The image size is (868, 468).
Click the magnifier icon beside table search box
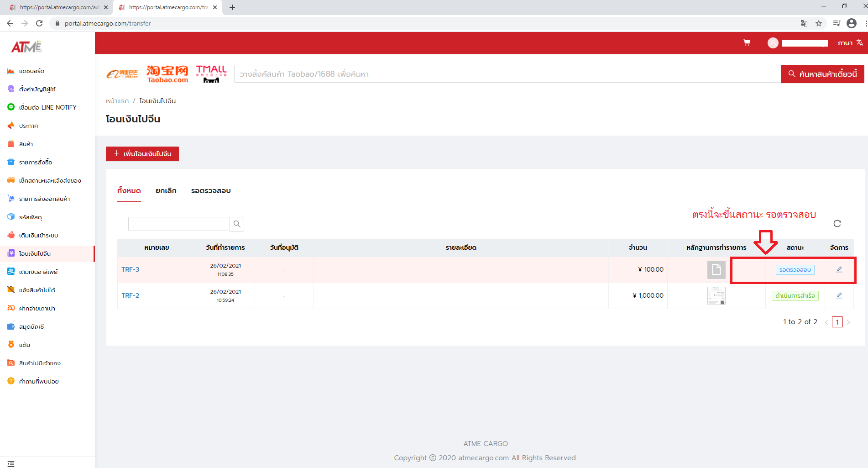pos(237,224)
